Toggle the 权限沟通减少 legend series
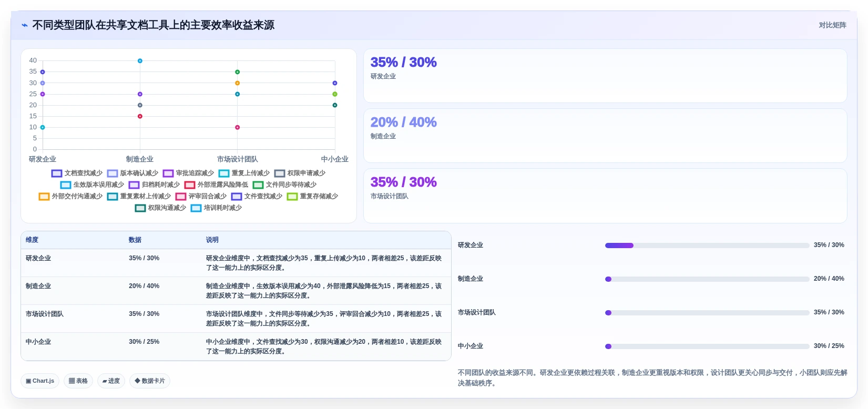This screenshot has width=868, height=409. point(161,208)
